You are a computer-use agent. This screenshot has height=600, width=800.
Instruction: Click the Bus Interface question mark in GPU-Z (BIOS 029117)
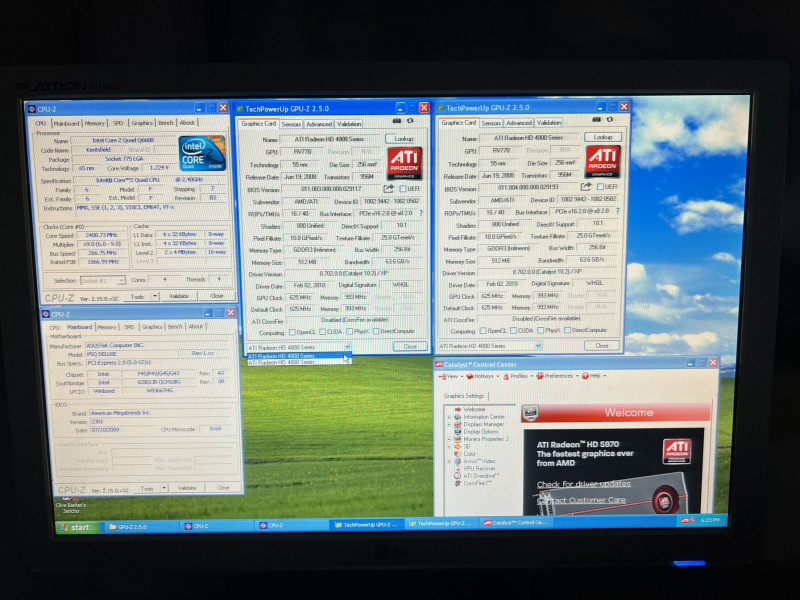[x=421, y=213]
